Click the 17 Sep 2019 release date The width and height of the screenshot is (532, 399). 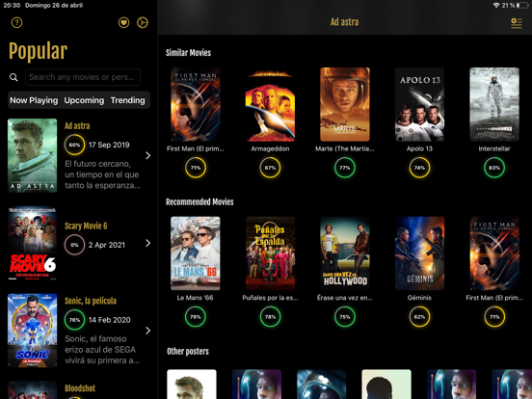pos(109,145)
